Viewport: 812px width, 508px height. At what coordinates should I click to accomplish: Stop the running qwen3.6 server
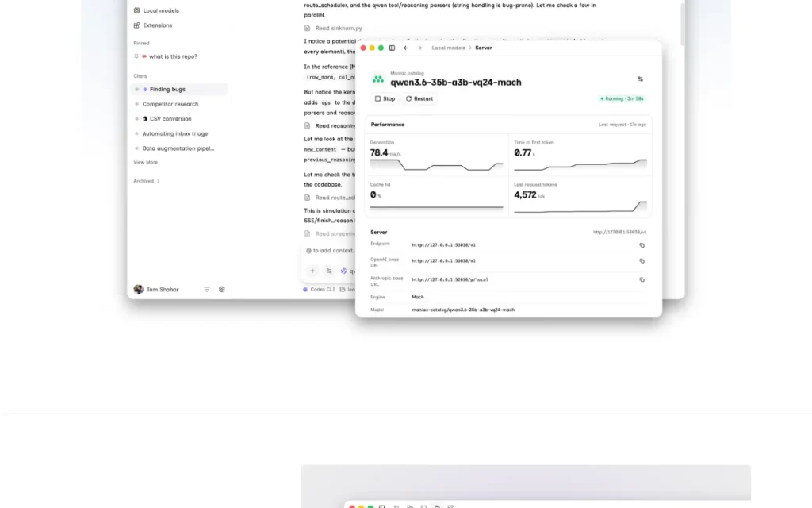pyautogui.click(x=385, y=98)
